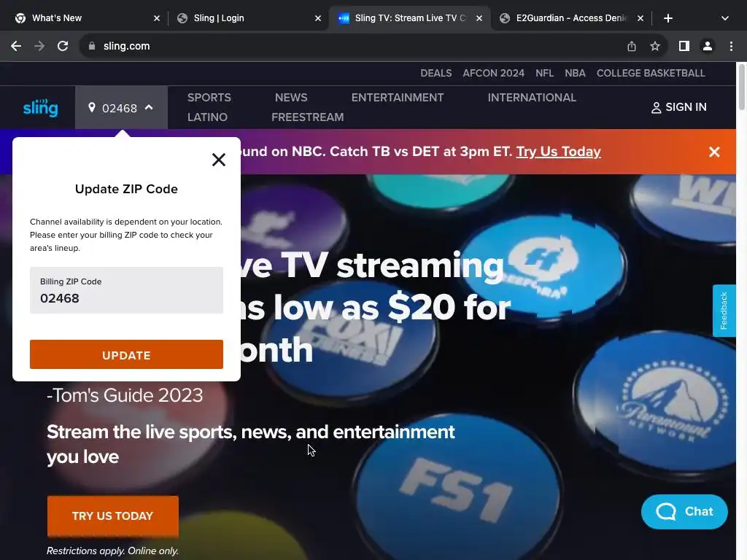Reload the sling.com page

tap(63, 46)
